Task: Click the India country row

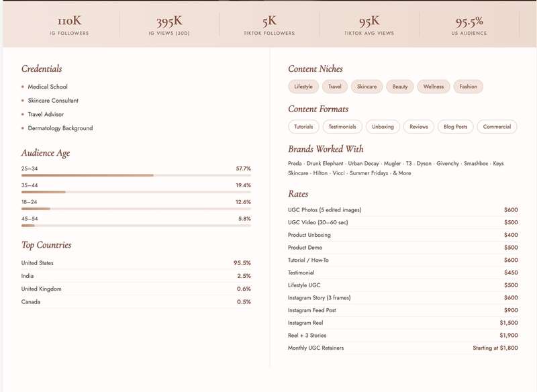Action: pyautogui.click(x=136, y=276)
